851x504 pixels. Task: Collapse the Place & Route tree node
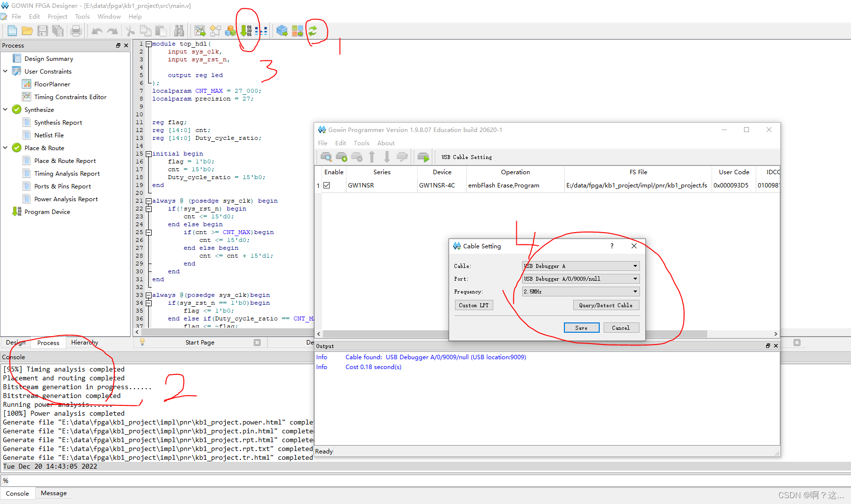5,148
